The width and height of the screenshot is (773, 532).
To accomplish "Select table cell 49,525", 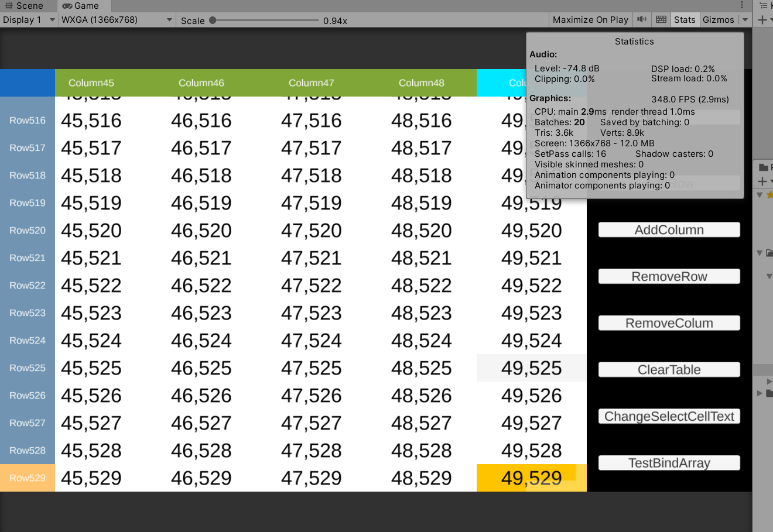I will (x=532, y=368).
